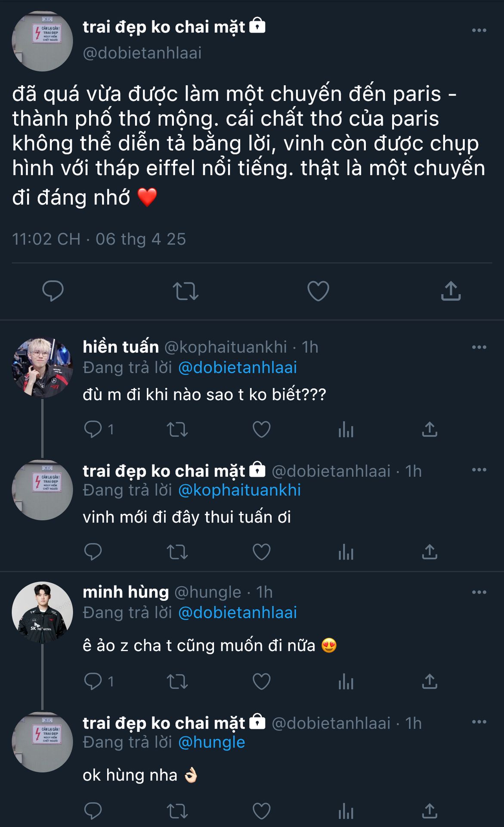View analytics on the "ok hùng nha" reply
Image resolution: width=504 pixels, height=827 pixels.
346,811
